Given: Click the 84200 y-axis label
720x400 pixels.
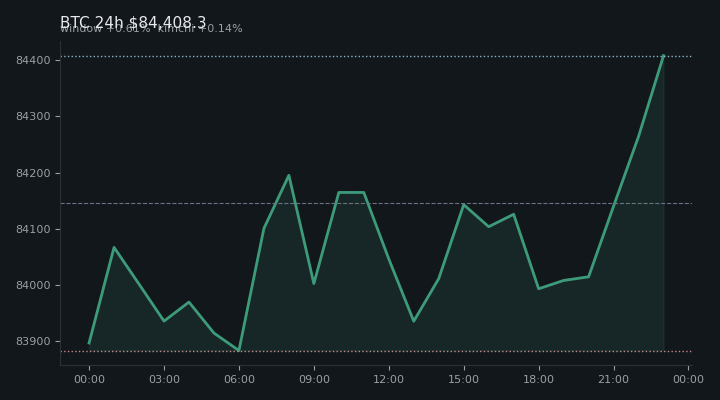Looking at the screenshot, I should click(x=31, y=174).
